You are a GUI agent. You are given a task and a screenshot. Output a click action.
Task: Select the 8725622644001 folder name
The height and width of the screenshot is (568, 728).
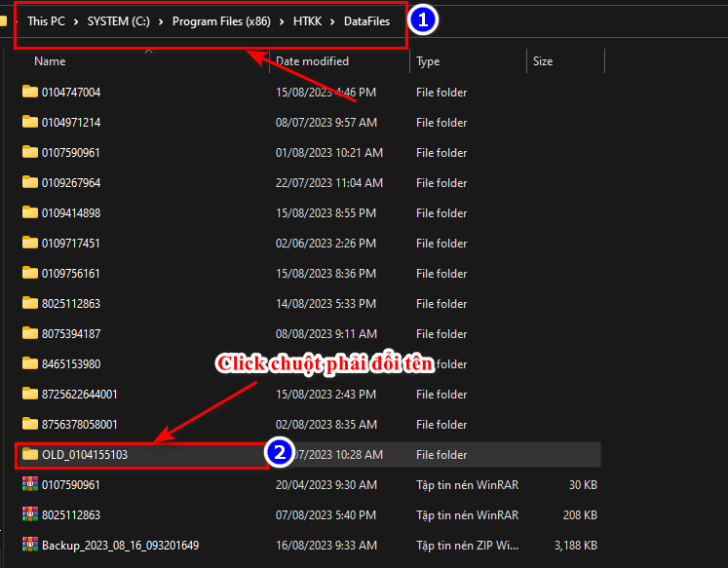click(80, 395)
